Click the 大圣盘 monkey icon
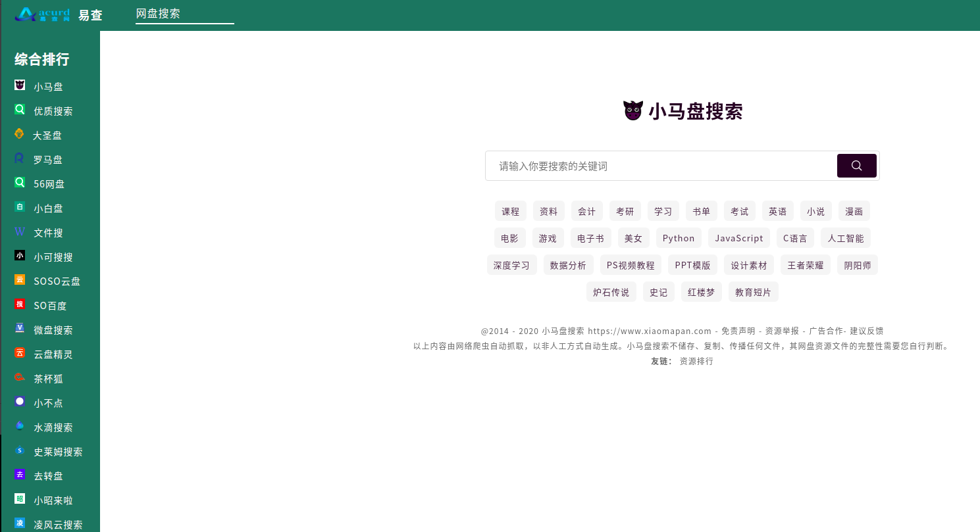This screenshot has width=980, height=532. point(19,134)
